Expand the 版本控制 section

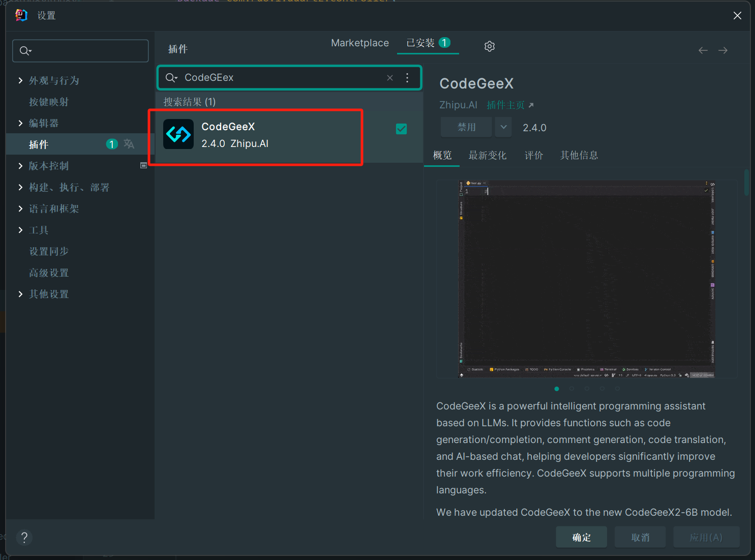(x=20, y=166)
